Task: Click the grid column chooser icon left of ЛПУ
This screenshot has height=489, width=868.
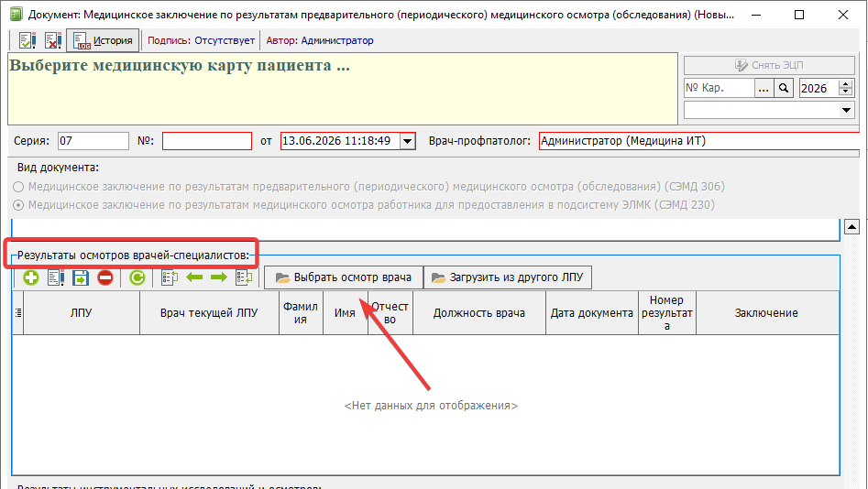Action: tap(18, 313)
